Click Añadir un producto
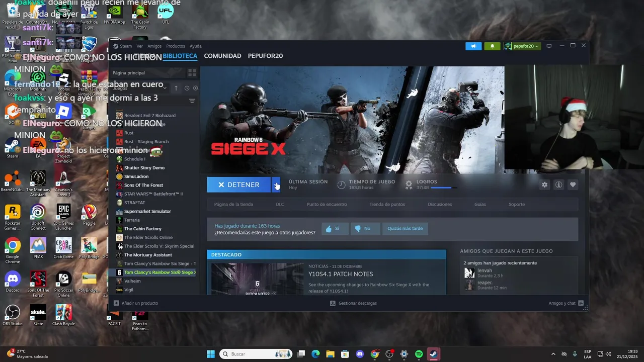Viewport: 644px width, 362px height. point(136,303)
